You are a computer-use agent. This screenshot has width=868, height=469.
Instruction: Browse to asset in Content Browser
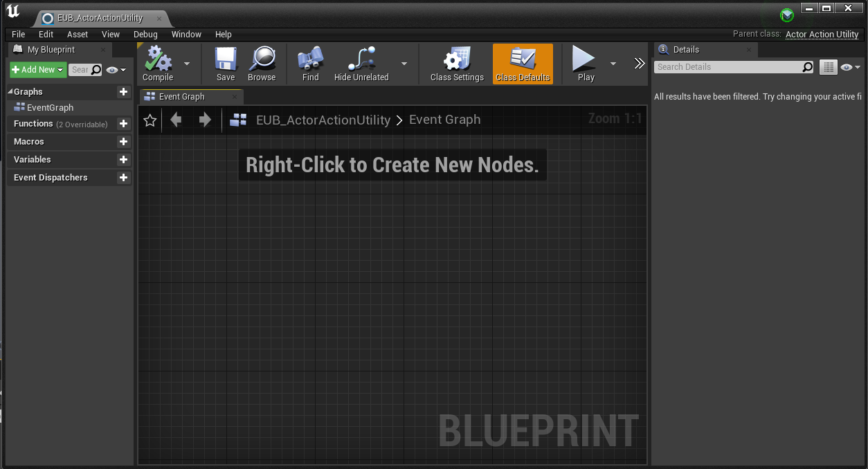pos(262,64)
